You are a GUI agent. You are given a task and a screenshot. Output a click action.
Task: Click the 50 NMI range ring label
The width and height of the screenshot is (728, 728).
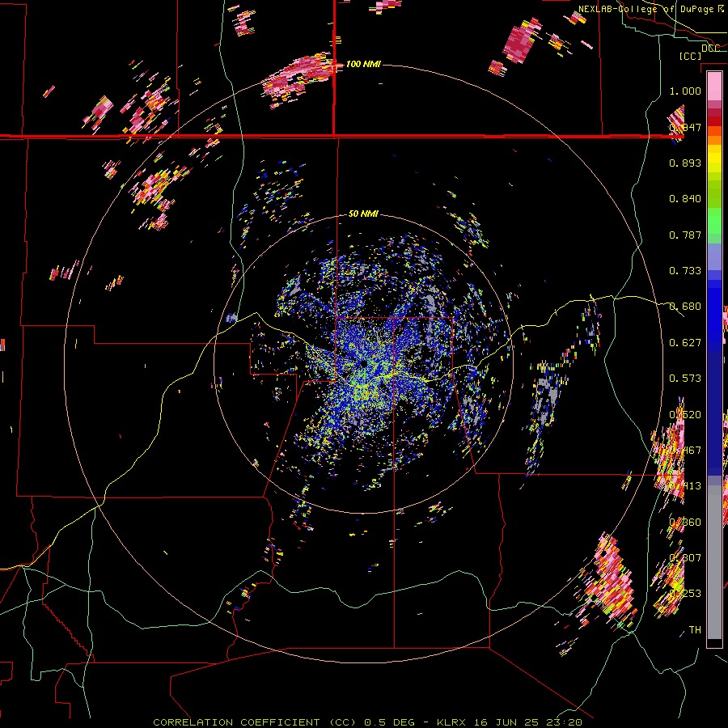(x=363, y=214)
